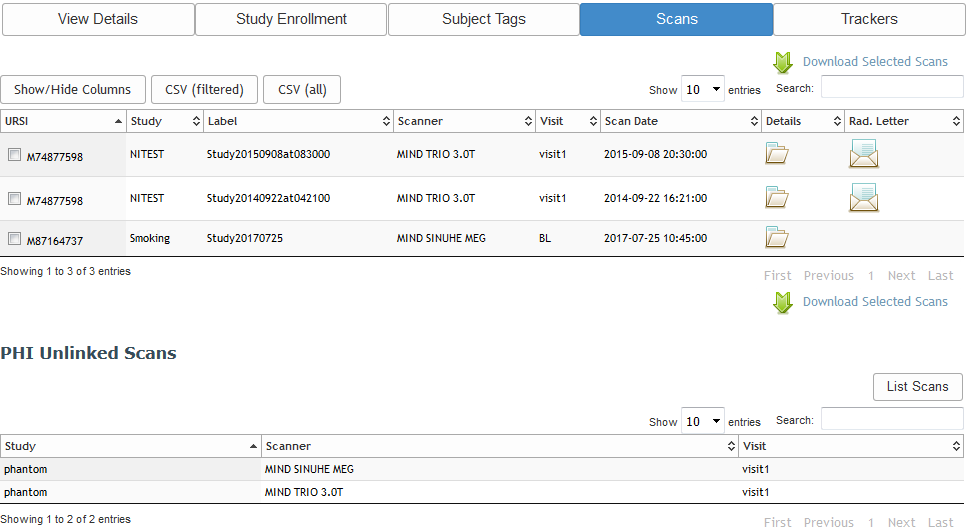
Task: Check the box for Study20140922at042100 row
Action: pyautogui.click(x=14, y=199)
